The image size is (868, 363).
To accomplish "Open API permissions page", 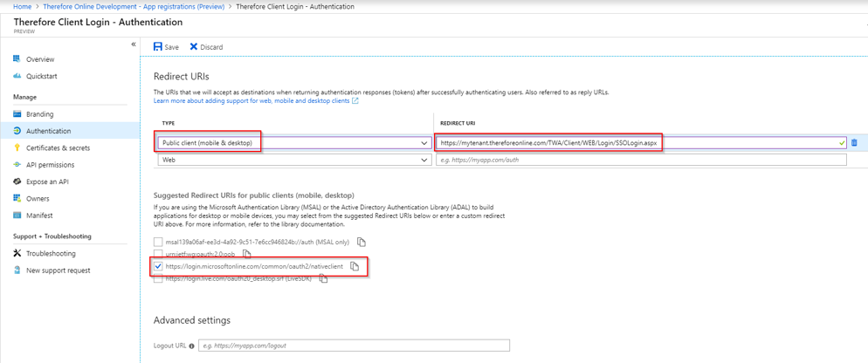I will [51, 165].
